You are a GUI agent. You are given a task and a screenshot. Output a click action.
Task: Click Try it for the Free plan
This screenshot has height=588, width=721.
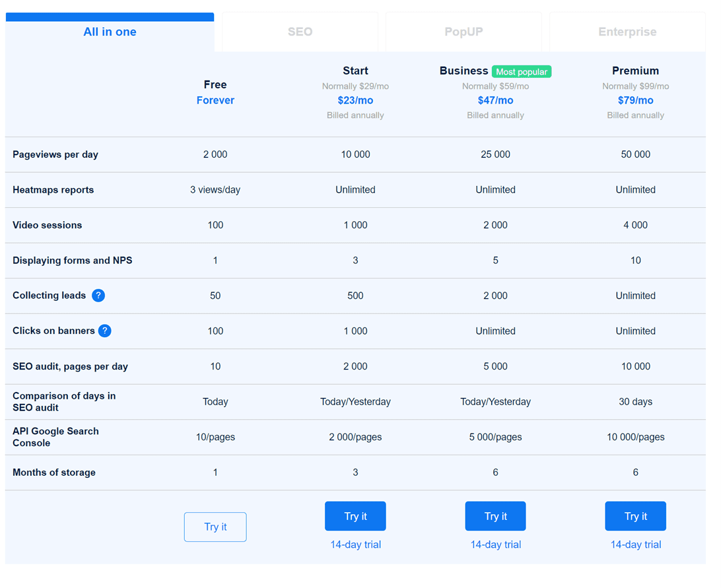(x=215, y=527)
